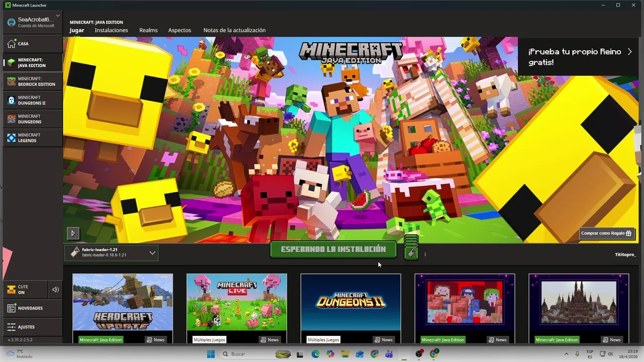
Task: Open Outlook from the taskbar
Action: click(x=360, y=354)
